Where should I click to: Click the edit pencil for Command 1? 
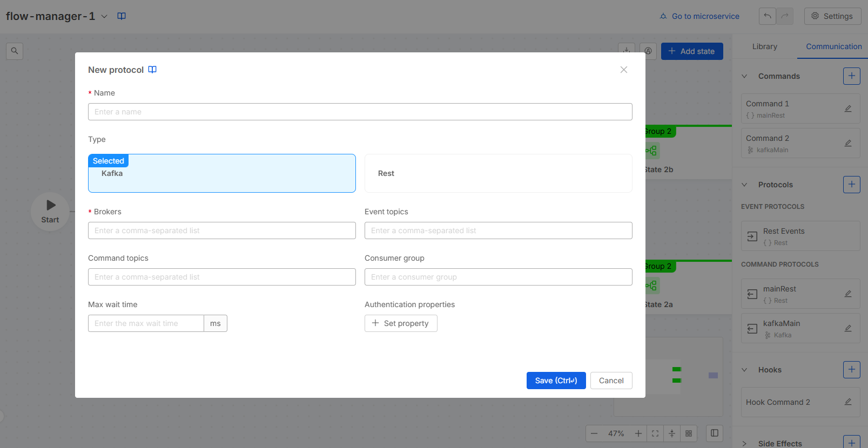tap(848, 108)
